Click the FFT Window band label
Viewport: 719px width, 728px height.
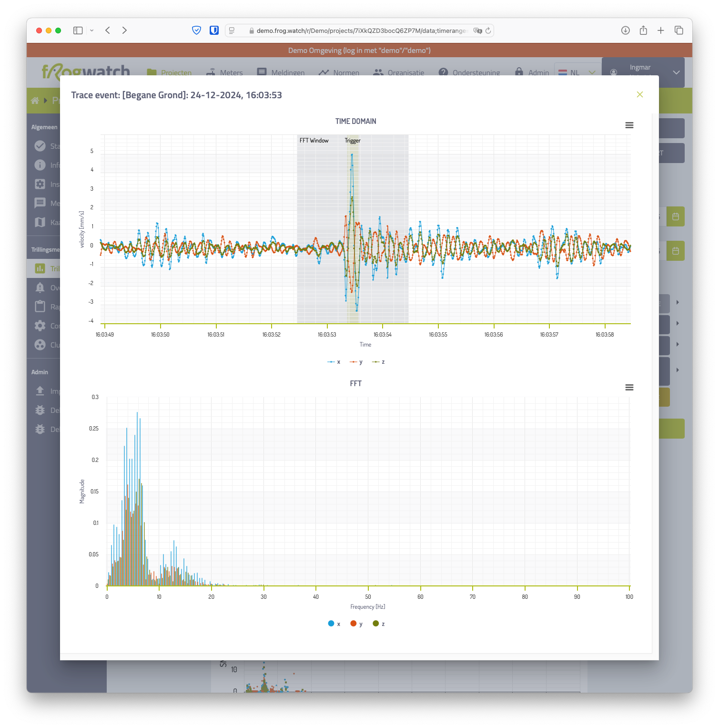314,141
